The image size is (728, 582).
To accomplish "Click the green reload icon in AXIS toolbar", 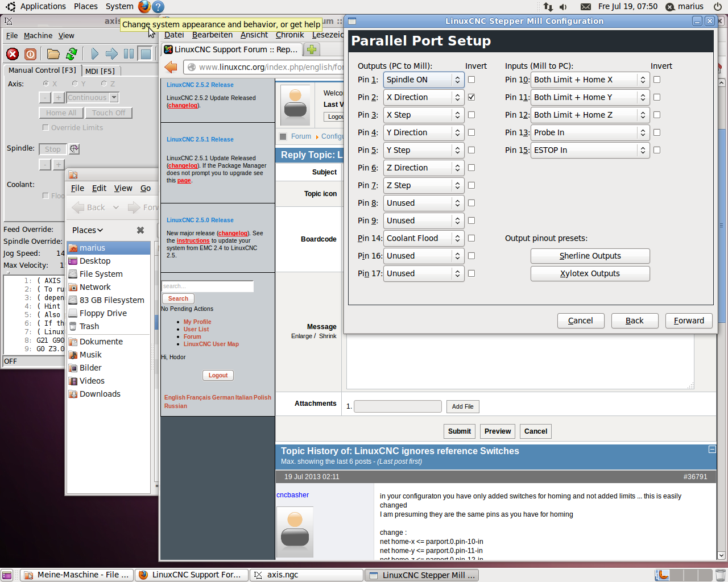I will point(72,54).
